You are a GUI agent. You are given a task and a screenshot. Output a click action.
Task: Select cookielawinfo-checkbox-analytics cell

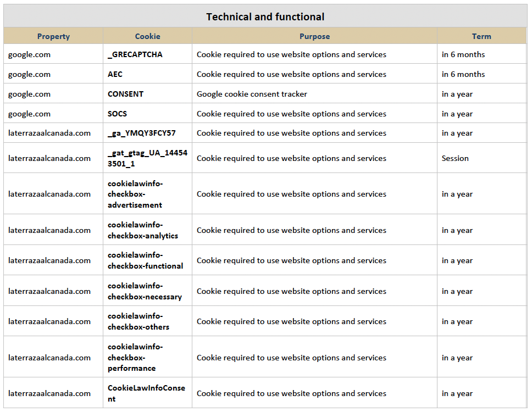(148, 230)
